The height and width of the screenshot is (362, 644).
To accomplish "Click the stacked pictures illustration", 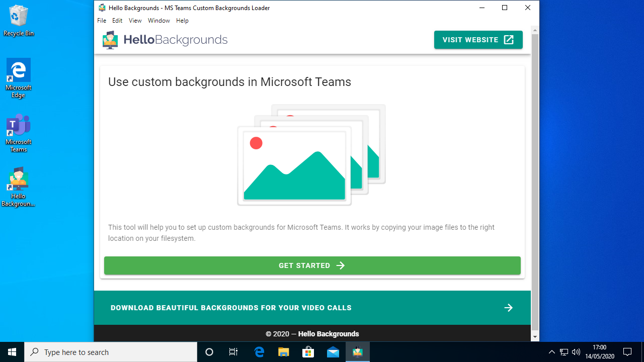I will (311, 155).
